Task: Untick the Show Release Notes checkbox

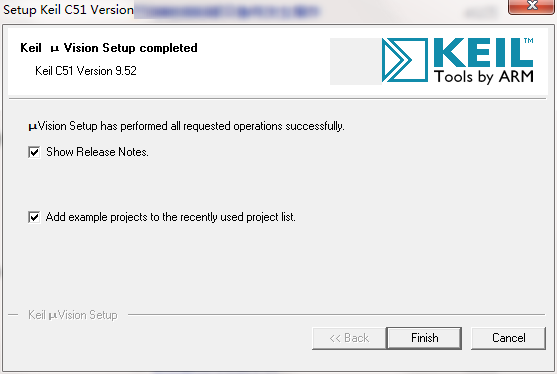Action: click(x=34, y=152)
